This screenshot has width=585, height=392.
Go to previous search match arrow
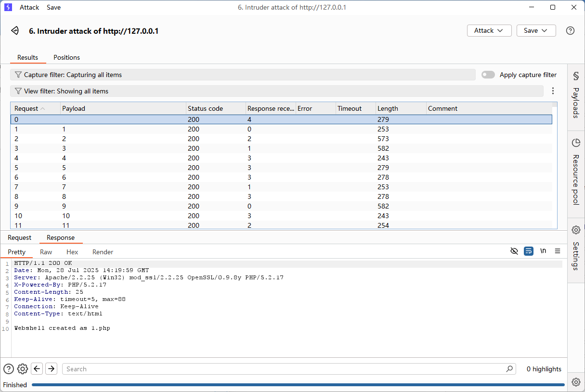pyautogui.click(x=37, y=369)
